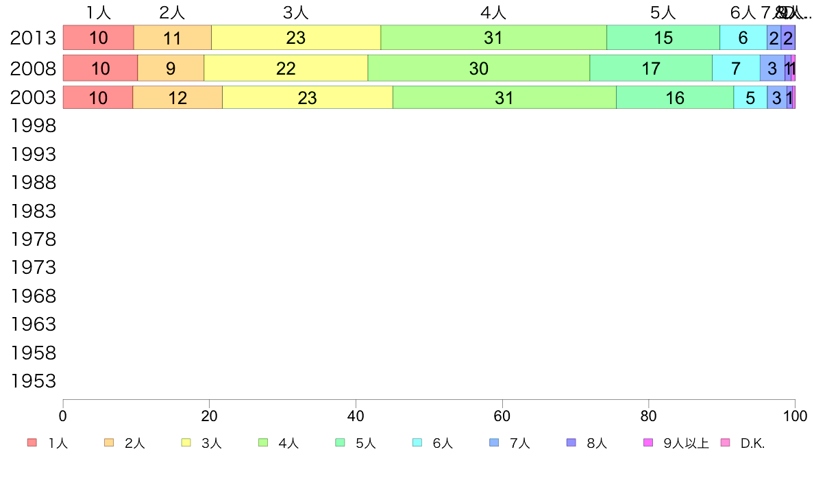
Task: Click the cyan 6人 legend swatch
Action: (417, 443)
